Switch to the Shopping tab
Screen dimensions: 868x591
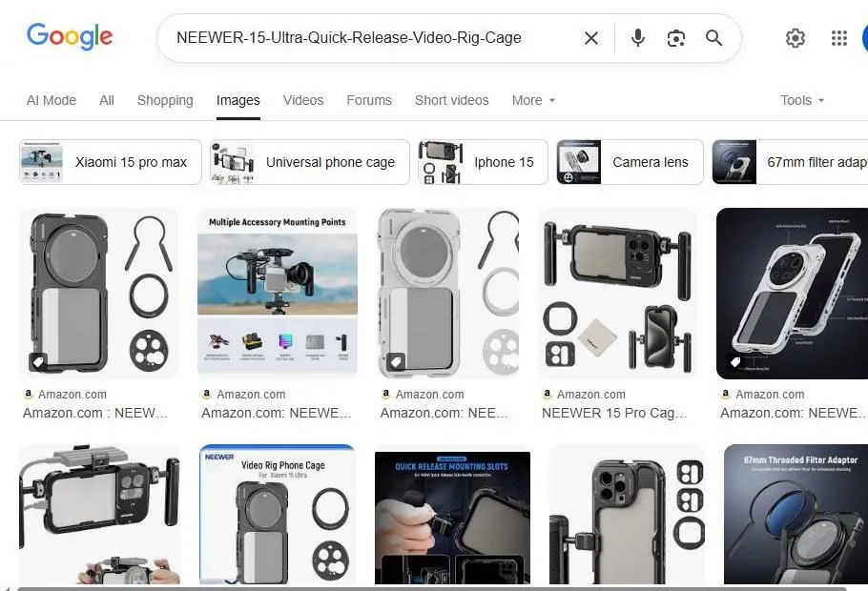click(x=164, y=100)
